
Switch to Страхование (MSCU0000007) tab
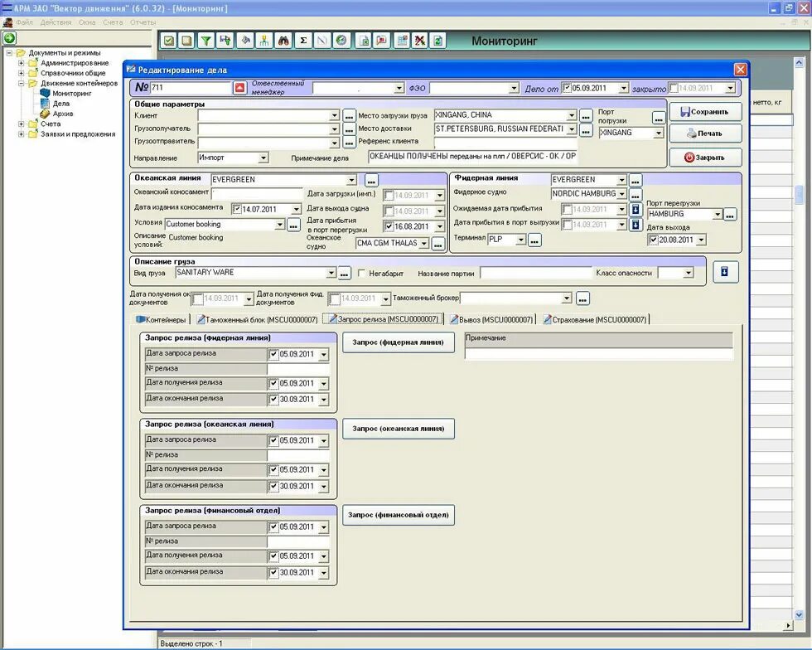(595, 320)
